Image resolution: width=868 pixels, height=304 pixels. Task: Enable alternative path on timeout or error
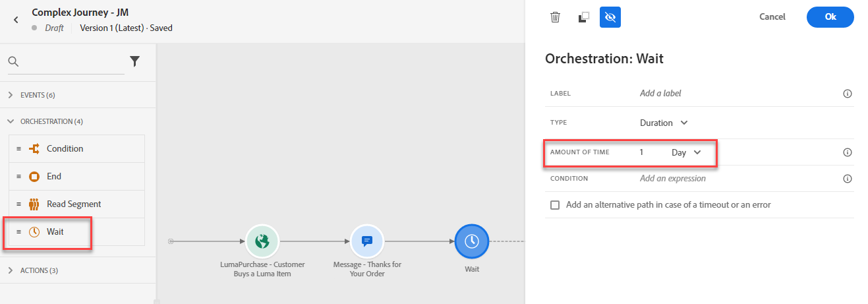click(x=555, y=205)
